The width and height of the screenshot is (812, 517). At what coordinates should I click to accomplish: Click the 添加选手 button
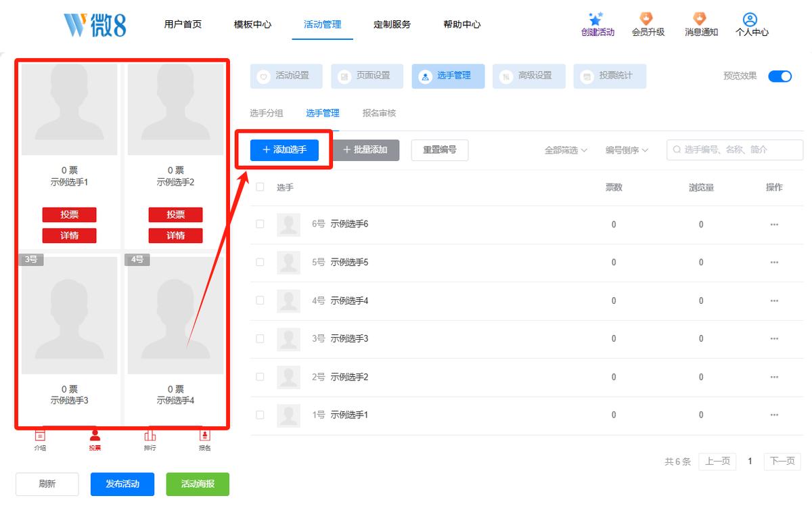[284, 150]
